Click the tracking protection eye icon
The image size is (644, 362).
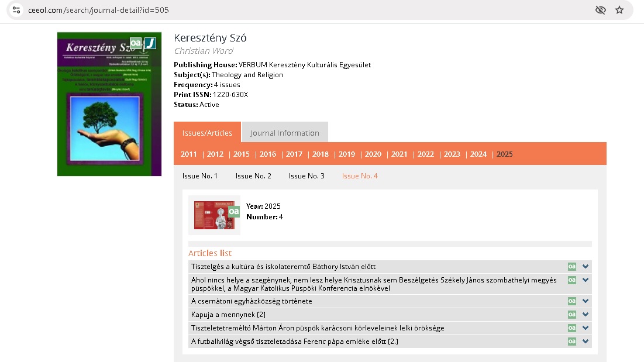(600, 10)
